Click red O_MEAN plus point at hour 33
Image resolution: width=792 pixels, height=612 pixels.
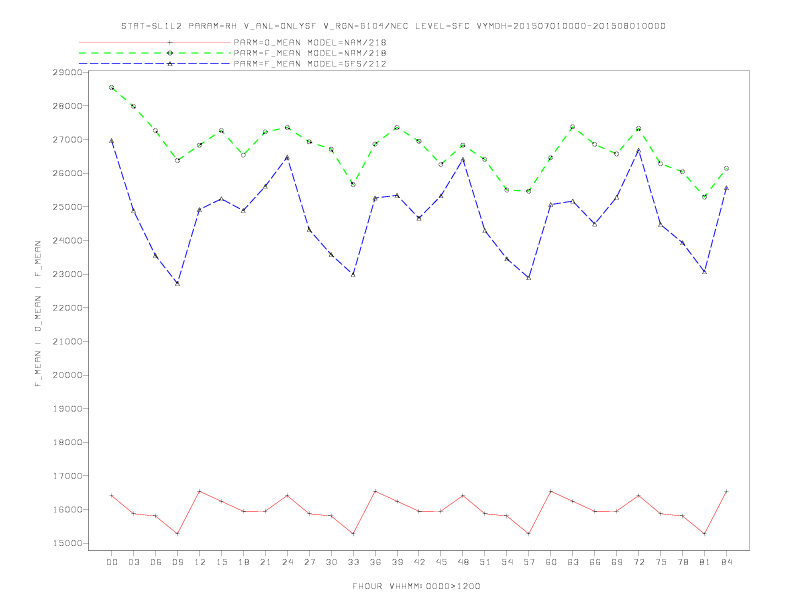pos(353,534)
